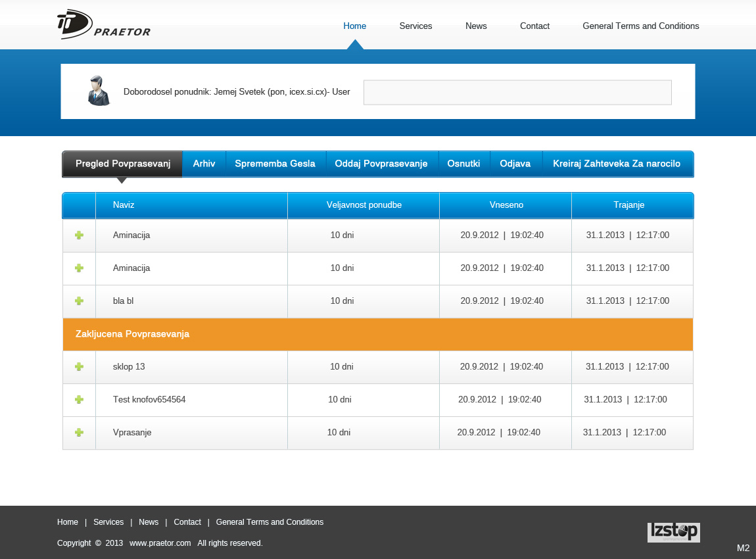The image size is (756, 559).
Task: Click Odjava to log out
Action: 515,164
